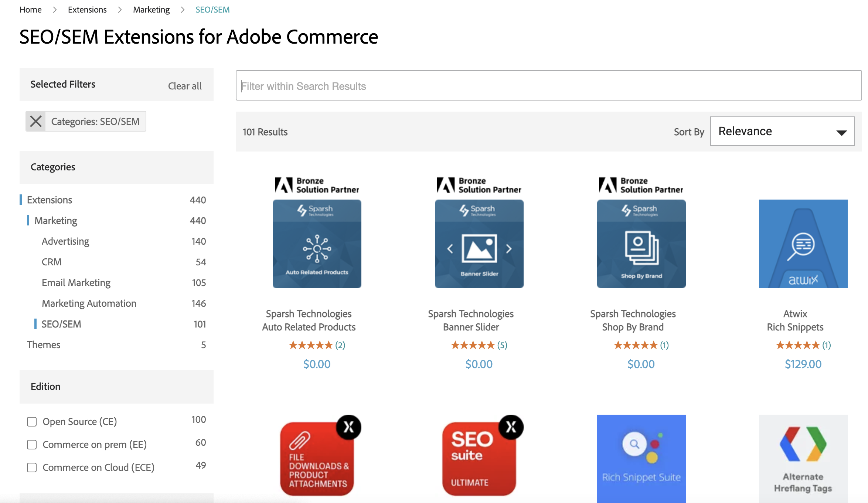Image resolution: width=868 pixels, height=503 pixels.
Task: Check the Commerce on Cloud (ECE) checkbox
Action: [x=32, y=468]
